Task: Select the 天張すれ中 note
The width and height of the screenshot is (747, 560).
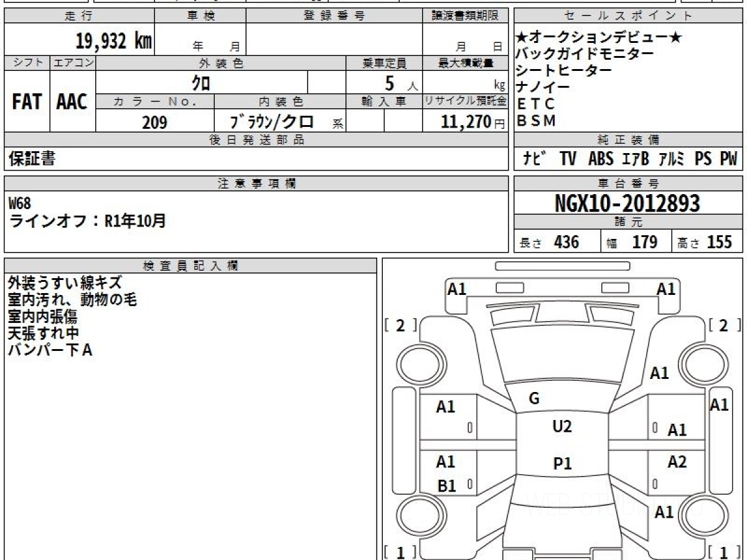Action: tap(44, 333)
